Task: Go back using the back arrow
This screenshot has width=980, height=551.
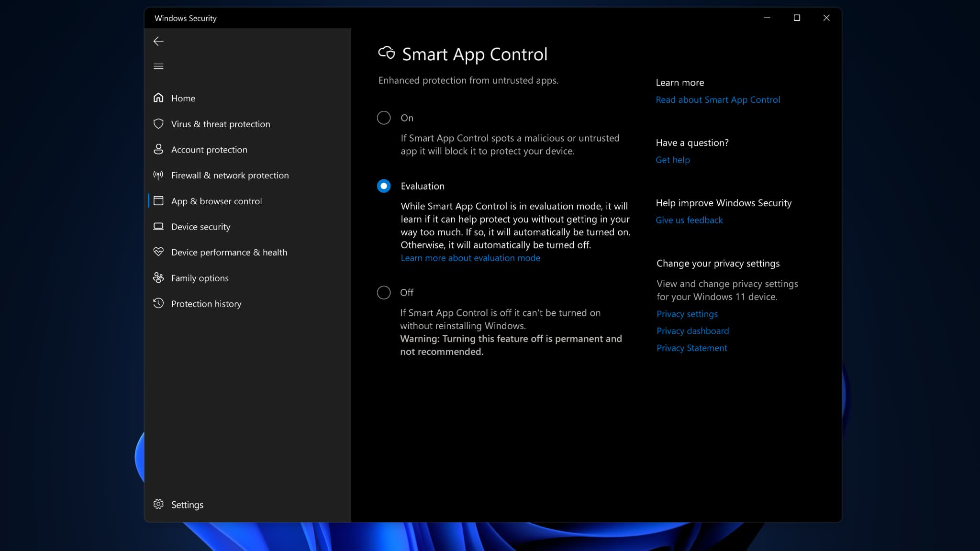Action: [x=158, y=41]
